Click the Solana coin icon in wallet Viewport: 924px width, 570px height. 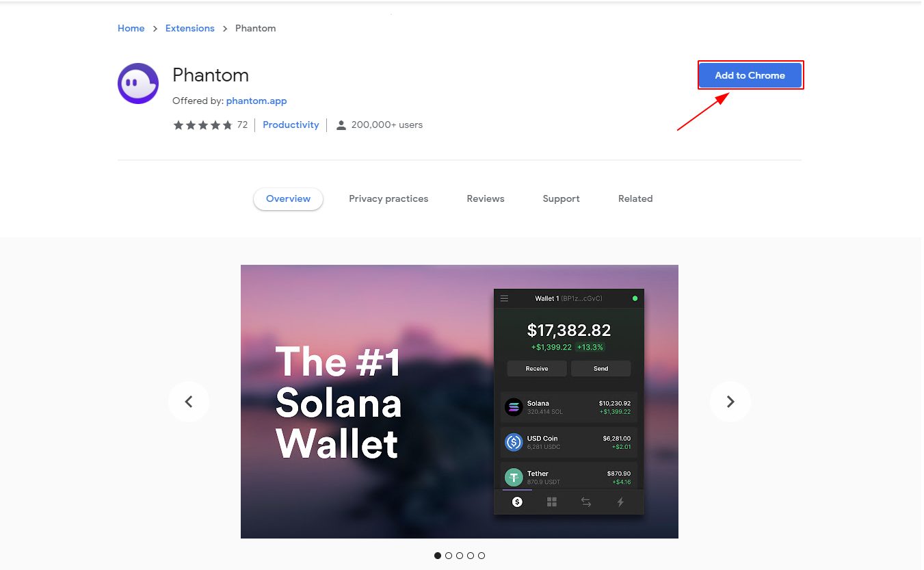click(x=514, y=407)
